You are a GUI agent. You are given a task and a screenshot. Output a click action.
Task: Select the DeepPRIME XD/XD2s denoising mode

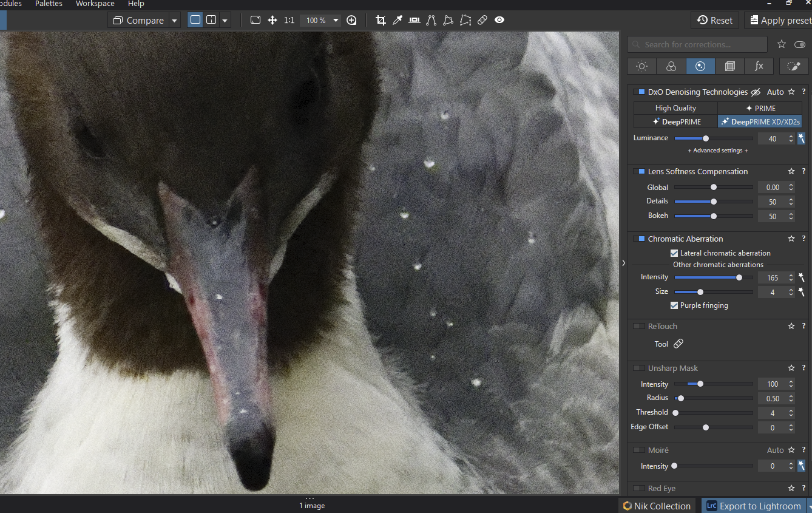pyautogui.click(x=760, y=121)
